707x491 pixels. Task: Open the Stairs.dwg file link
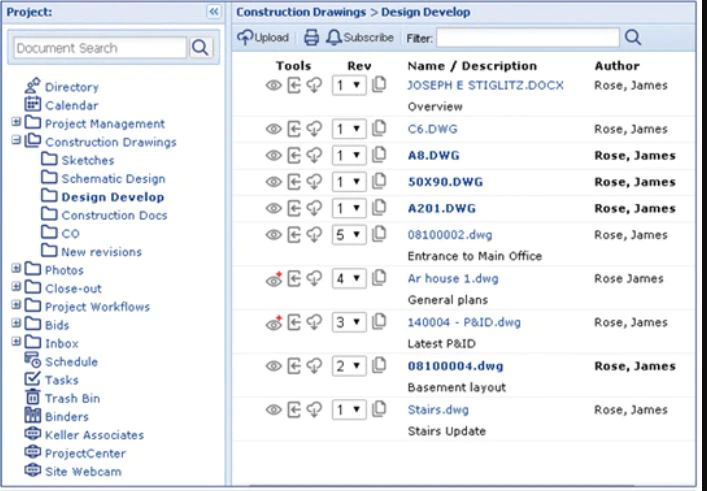click(x=438, y=410)
